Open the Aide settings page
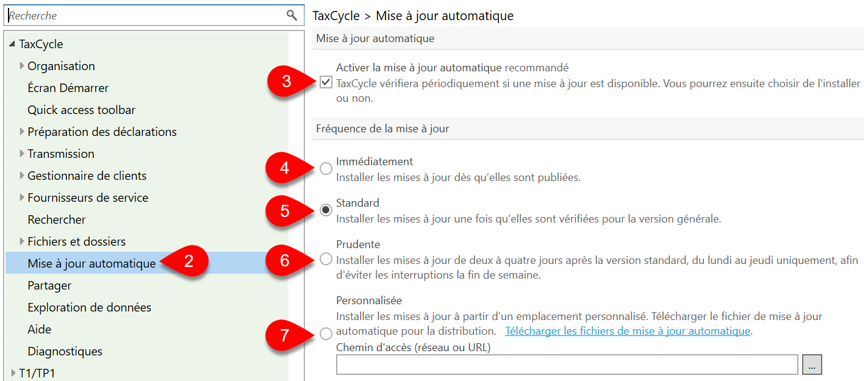 click(x=40, y=329)
